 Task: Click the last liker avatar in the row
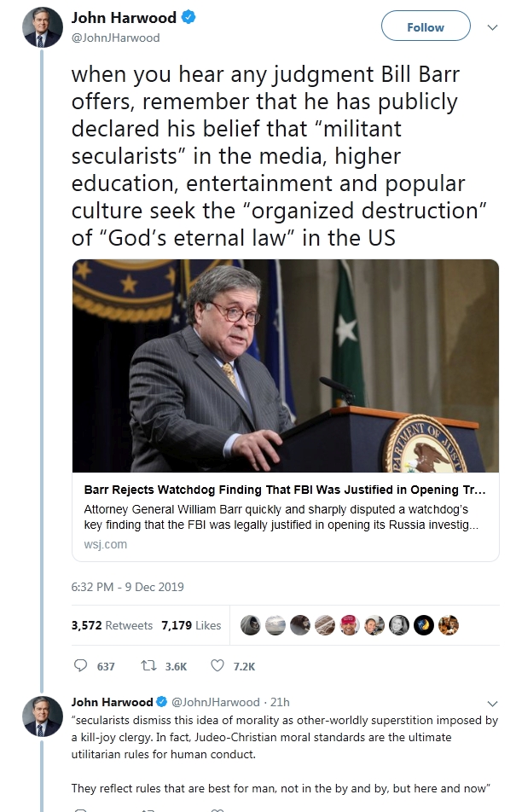pyautogui.click(x=449, y=625)
